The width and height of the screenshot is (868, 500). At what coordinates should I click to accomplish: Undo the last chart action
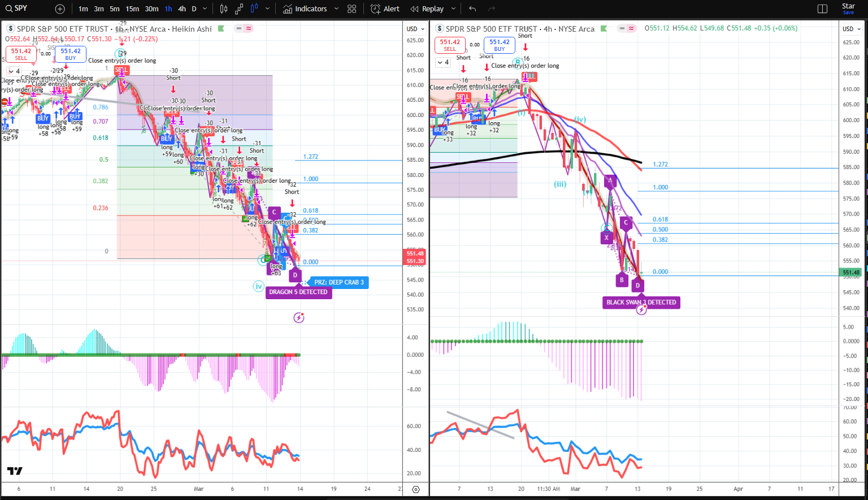tap(472, 9)
